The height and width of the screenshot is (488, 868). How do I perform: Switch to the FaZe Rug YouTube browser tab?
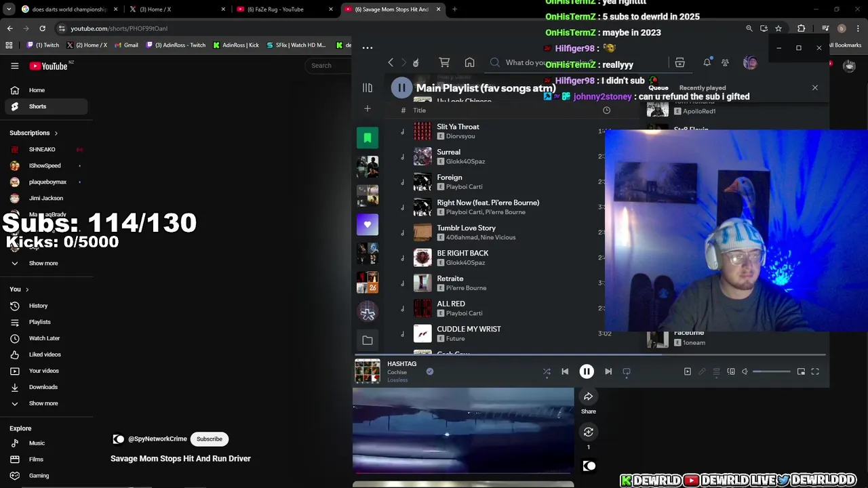coord(285,9)
